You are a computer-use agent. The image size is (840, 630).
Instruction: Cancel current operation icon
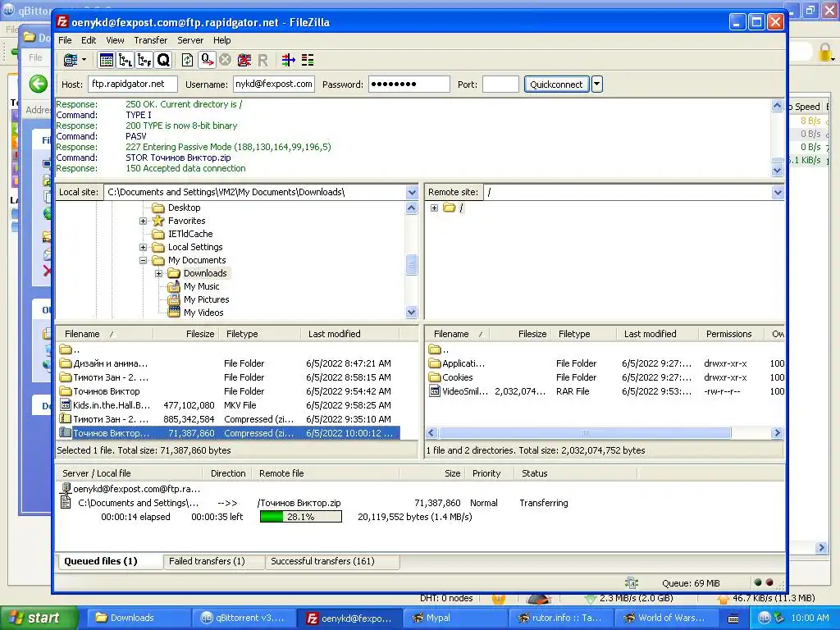pyautogui.click(x=225, y=60)
